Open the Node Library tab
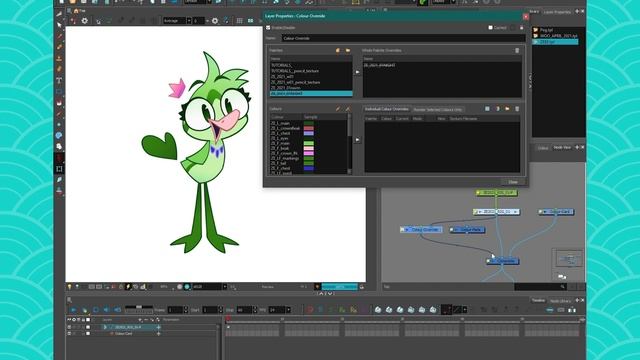 (x=560, y=301)
